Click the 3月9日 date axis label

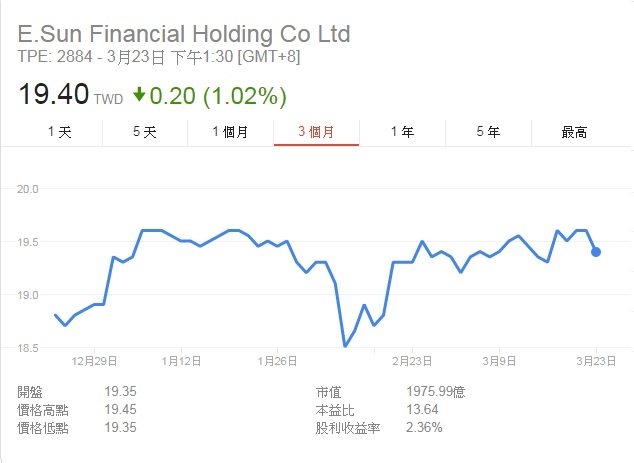click(499, 361)
